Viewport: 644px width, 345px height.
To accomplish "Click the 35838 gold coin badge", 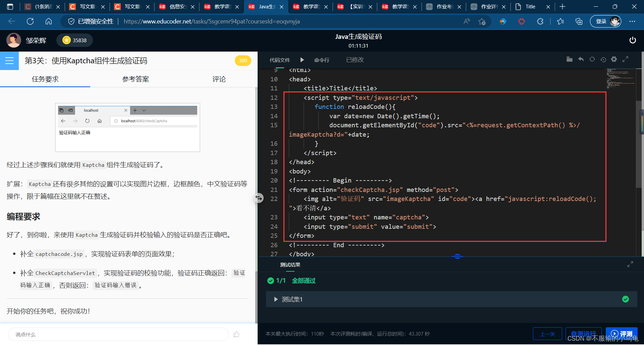I will click(75, 40).
